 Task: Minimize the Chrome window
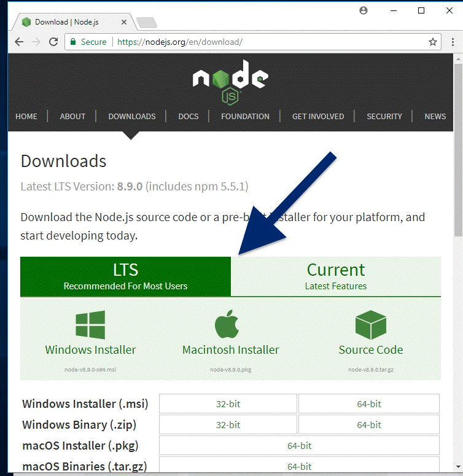(x=394, y=10)
